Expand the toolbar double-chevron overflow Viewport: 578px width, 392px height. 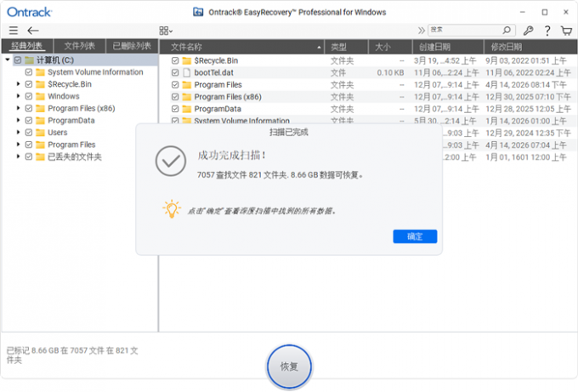coord(421,31)
